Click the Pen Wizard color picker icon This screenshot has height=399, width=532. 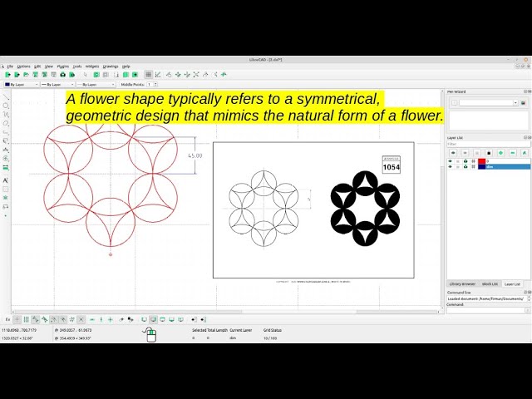tap(523, 103)
